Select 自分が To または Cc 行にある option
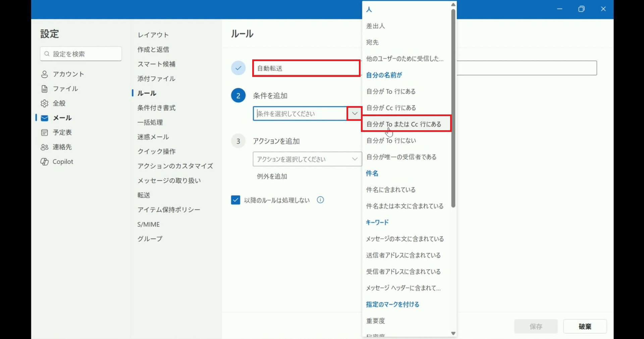The image size is (644, 339). tap(404, 124)
